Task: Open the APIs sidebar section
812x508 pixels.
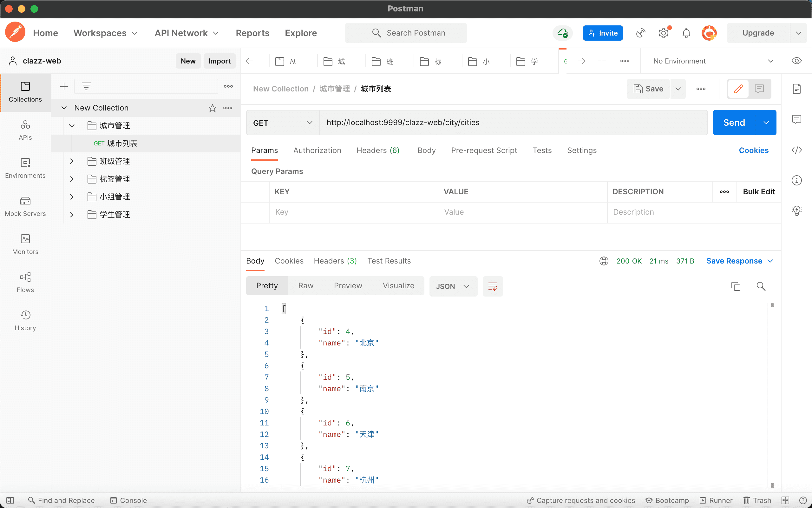Action: click(x=25, y=130)
